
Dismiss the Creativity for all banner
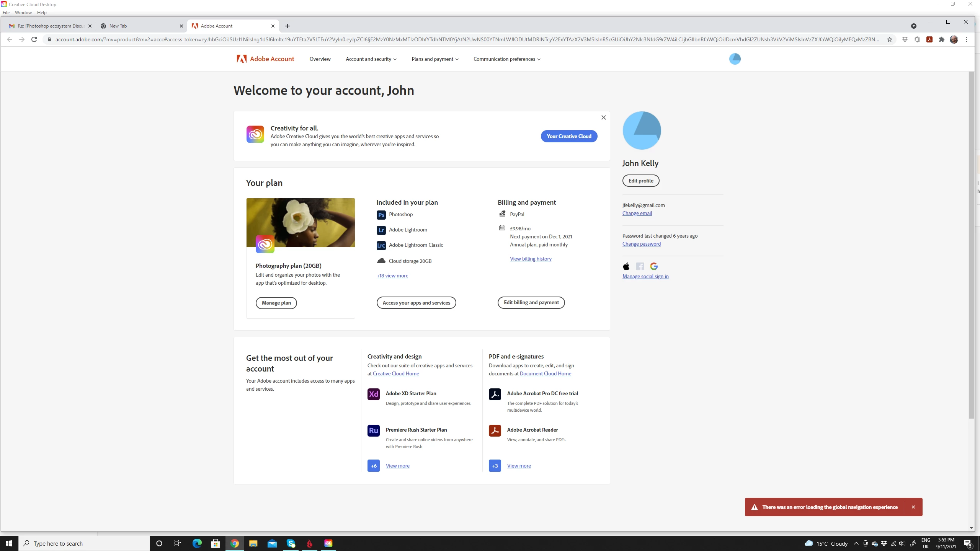click(603, 117)
